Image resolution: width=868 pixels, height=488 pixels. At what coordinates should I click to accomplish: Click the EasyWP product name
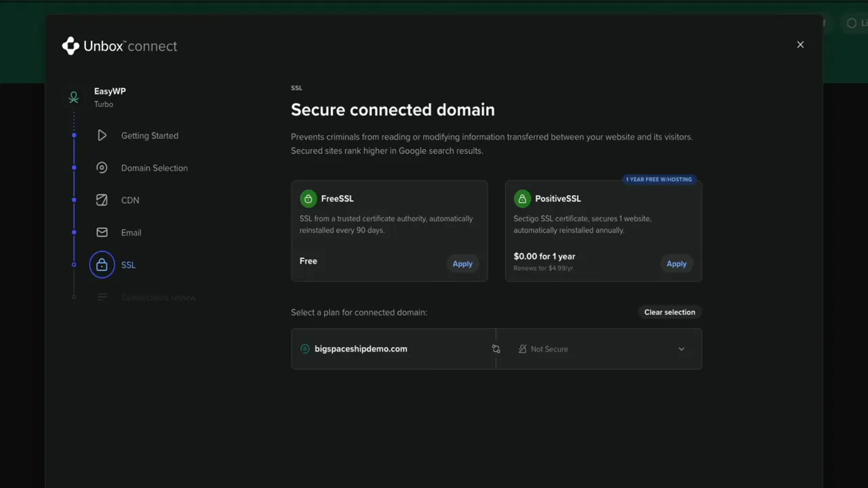[x=110, y=91]
